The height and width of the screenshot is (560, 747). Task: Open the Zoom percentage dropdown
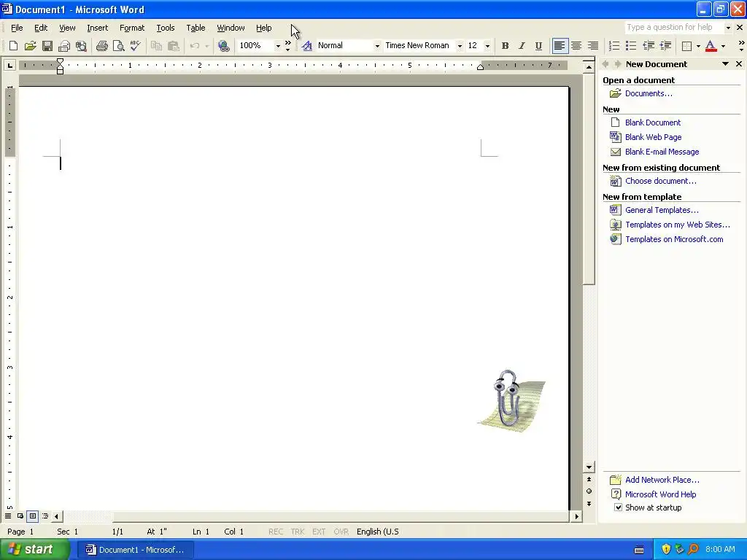pos(278,46)
